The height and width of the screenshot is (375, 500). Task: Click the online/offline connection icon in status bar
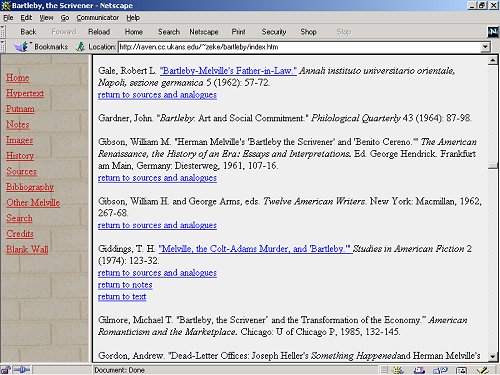point(22,370)
